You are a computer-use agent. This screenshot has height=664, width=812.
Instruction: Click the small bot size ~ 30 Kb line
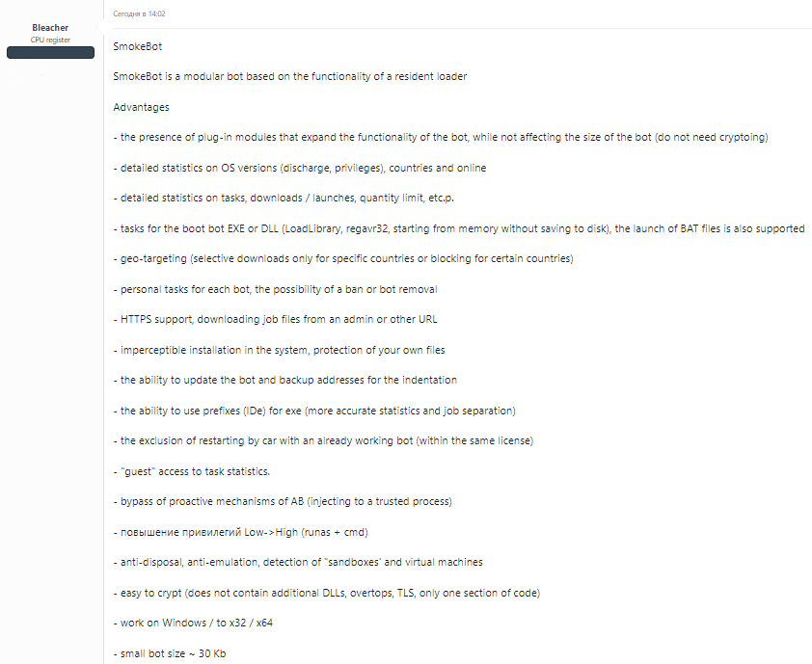click(170, 654)
